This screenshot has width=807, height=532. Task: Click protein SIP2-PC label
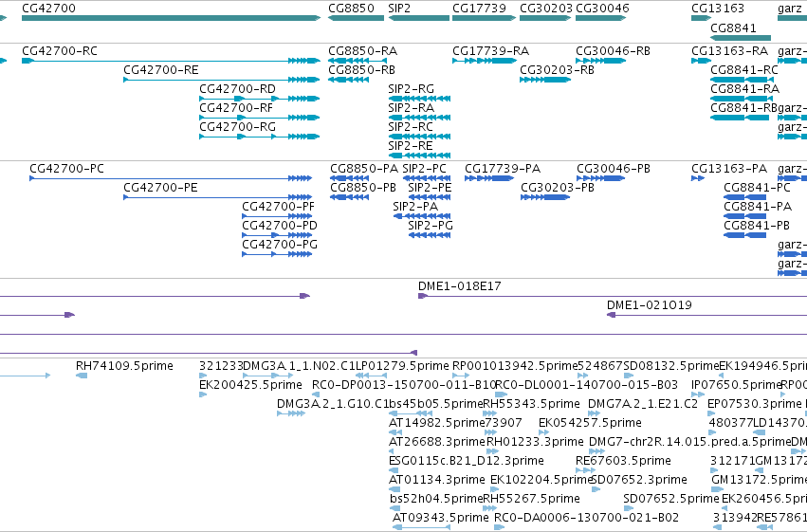pos(424,169)
